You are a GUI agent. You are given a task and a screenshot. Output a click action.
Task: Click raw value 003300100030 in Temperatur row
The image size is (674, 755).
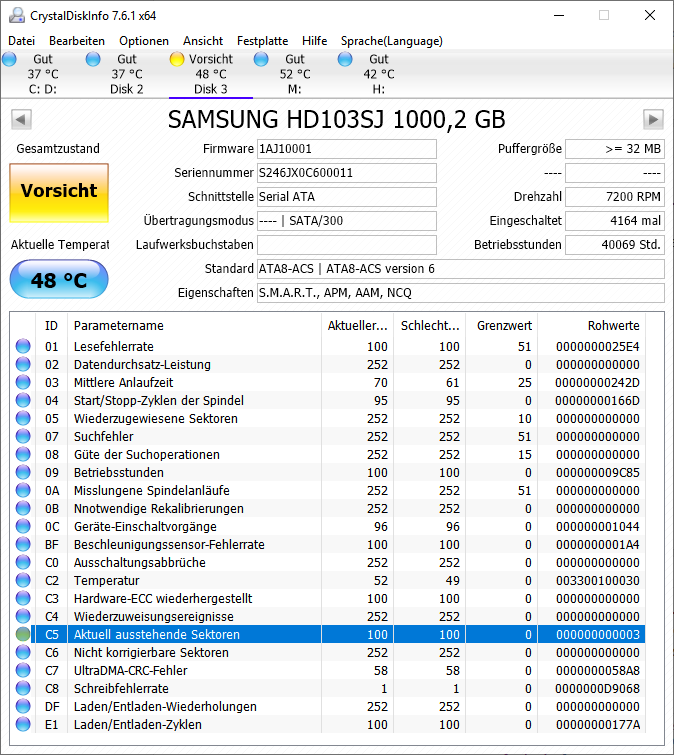pos(597,580)
